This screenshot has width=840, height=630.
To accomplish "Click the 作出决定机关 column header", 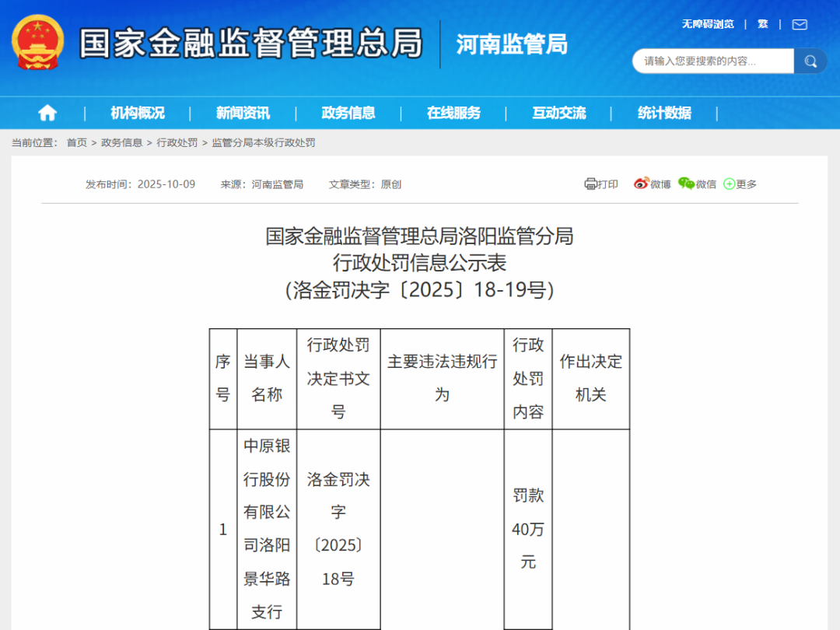I will 591,379.
